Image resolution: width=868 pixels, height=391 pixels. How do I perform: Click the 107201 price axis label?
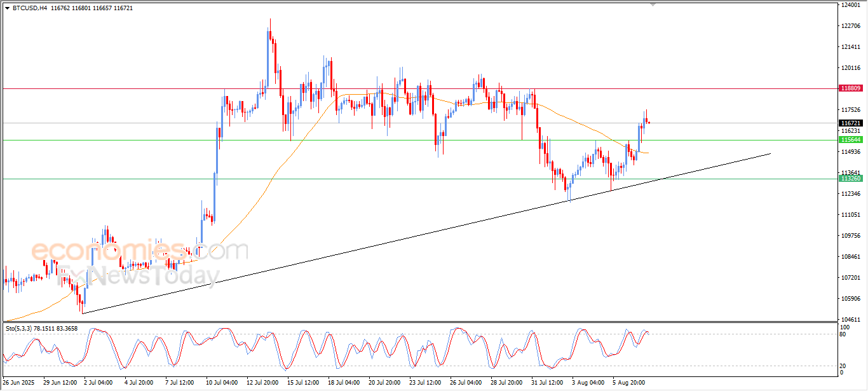pos(851,278)
